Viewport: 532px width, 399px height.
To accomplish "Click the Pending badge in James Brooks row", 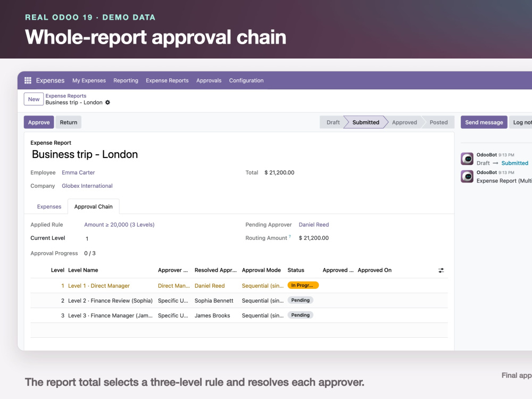I will 300,315.
